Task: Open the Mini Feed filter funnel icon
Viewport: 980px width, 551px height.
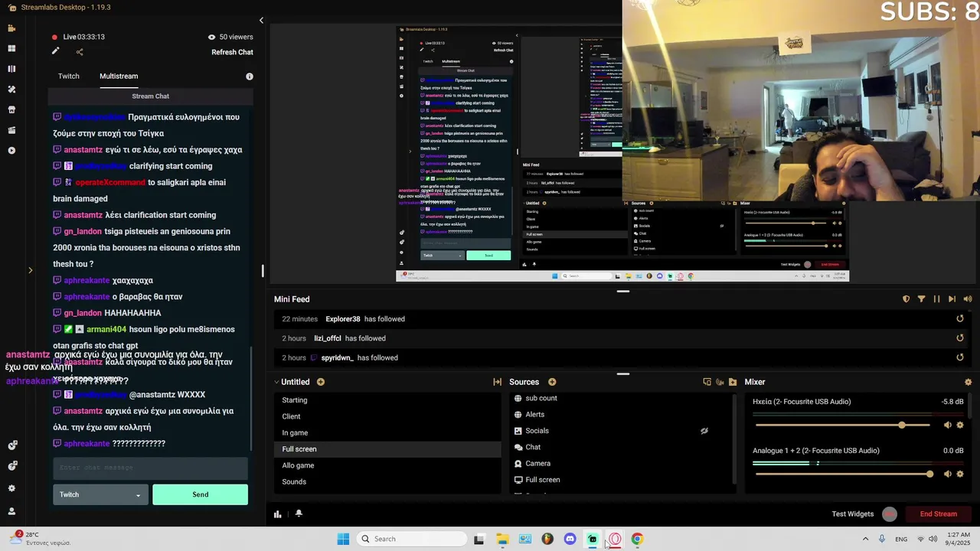Action: (921, 299)
